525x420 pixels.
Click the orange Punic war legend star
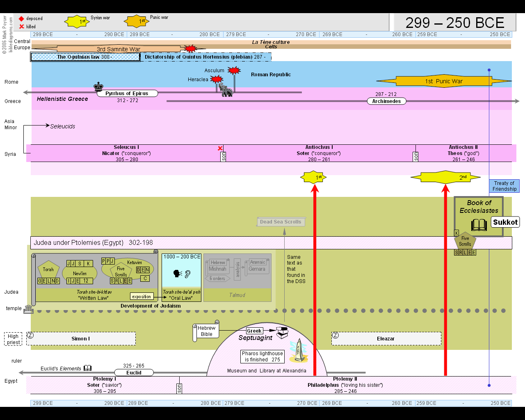[137, 21]
